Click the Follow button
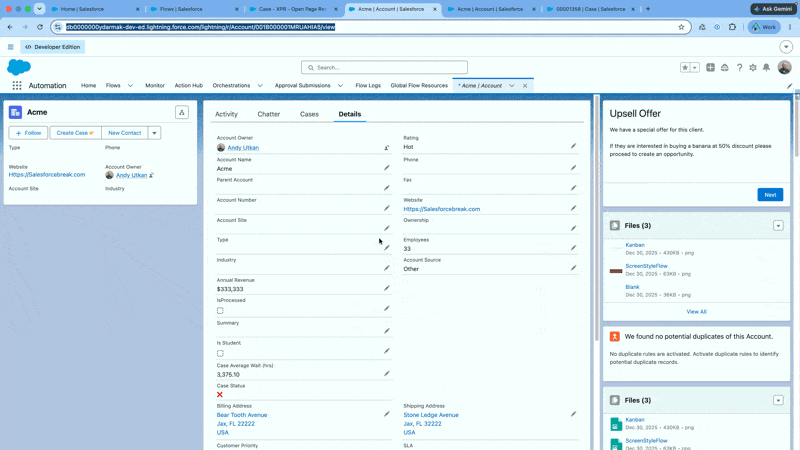The image size is (800, 450). pos(28,133)
